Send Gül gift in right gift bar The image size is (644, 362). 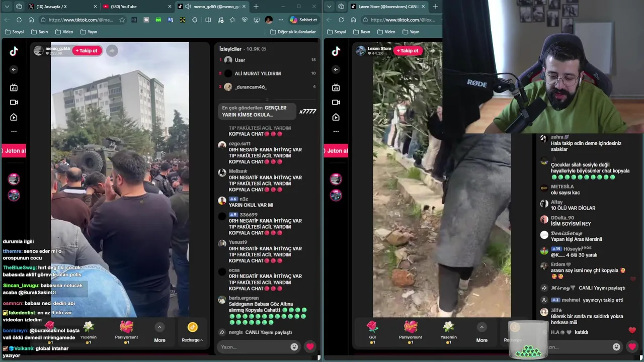click(372, 332)
